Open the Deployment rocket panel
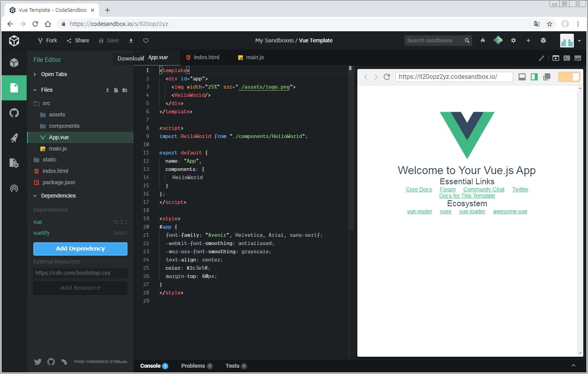The width and height of the screenshot is (588, 374). (14, 138)
